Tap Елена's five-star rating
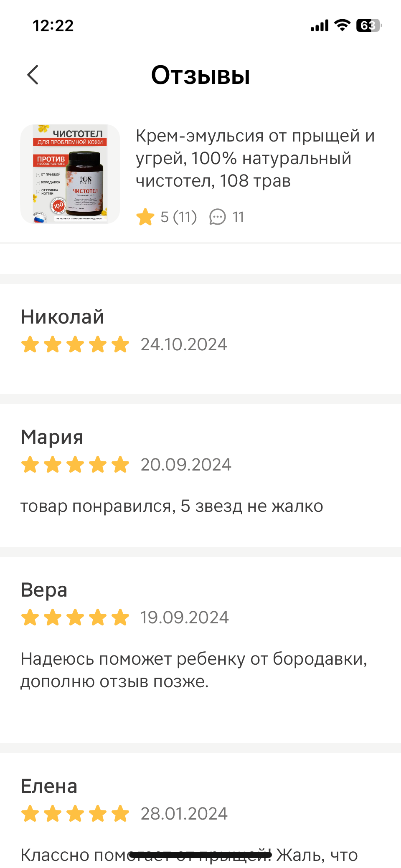The image size is (401, 868). 75,814
